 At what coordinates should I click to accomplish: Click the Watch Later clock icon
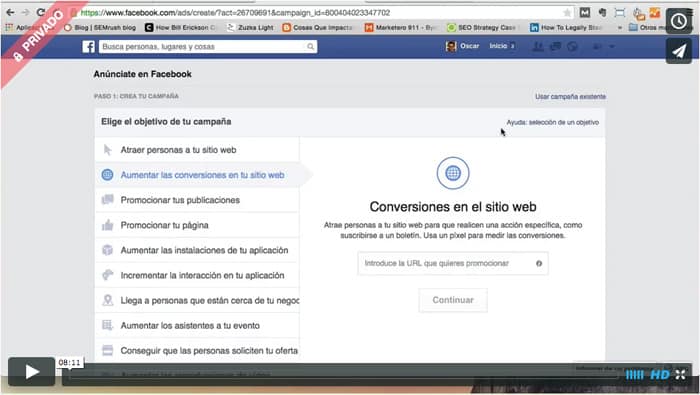point(679,21)
